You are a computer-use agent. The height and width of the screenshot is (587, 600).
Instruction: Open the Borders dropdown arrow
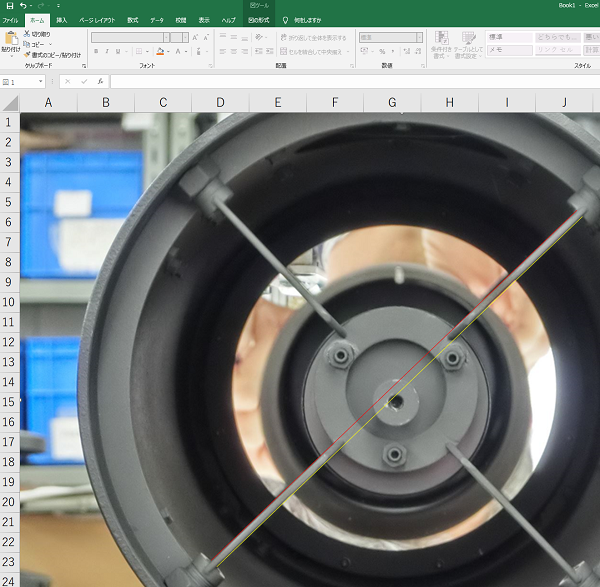click(x=147, y=51)
